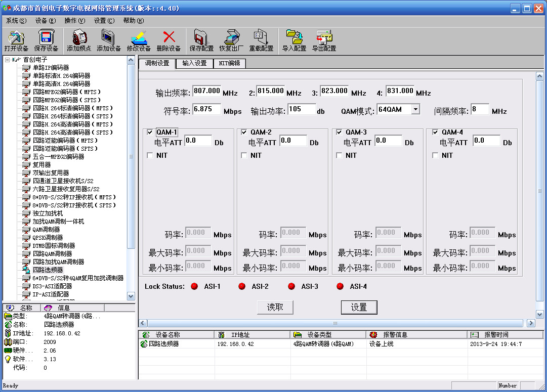
Task: Select the QPSK调制器 device icon in tree
Action: [x=26, y=238]
